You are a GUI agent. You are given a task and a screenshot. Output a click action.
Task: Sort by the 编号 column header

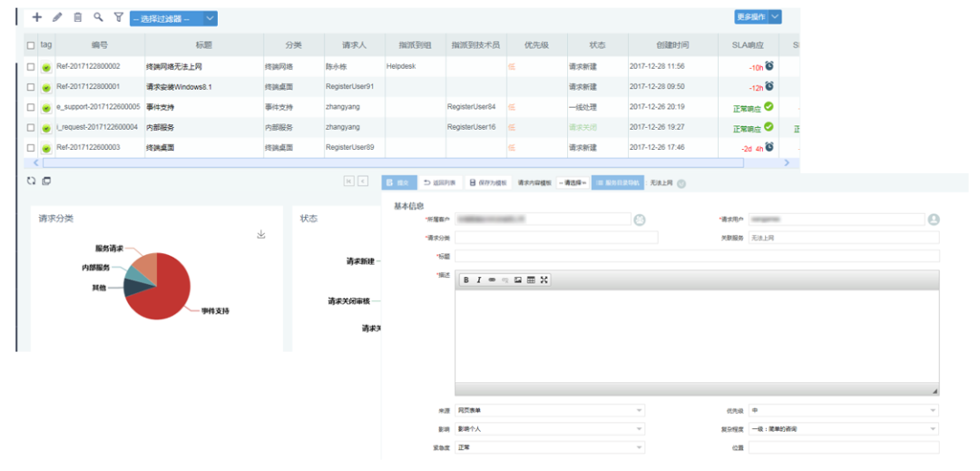coord(100,45)
